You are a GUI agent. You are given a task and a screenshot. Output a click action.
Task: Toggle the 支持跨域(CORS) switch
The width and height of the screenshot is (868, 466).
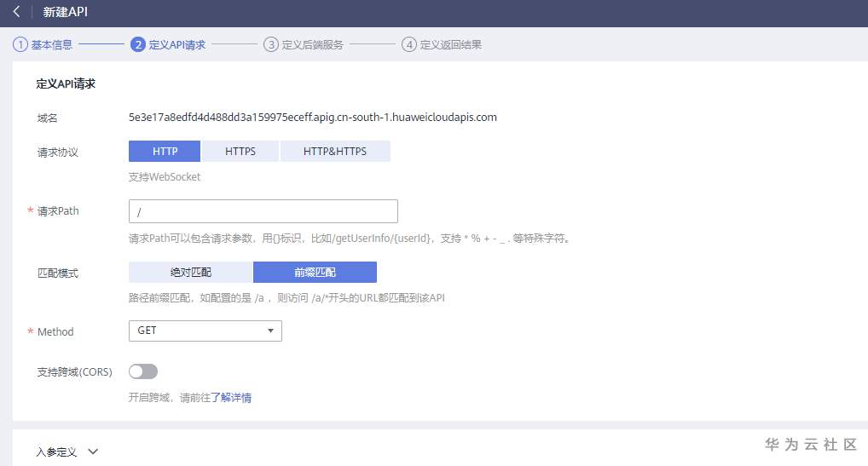tap(143, 371)
